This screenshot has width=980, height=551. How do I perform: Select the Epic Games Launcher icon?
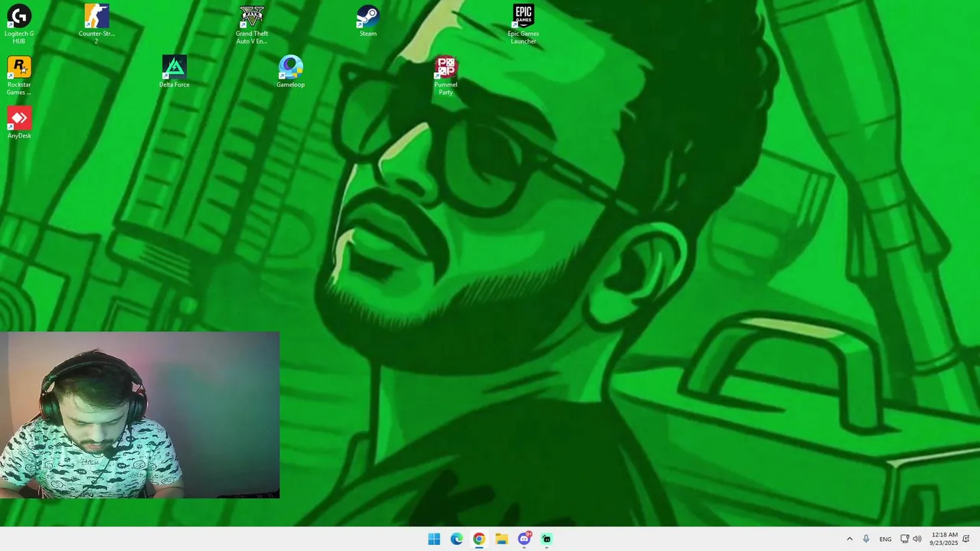tap(524, 24)
